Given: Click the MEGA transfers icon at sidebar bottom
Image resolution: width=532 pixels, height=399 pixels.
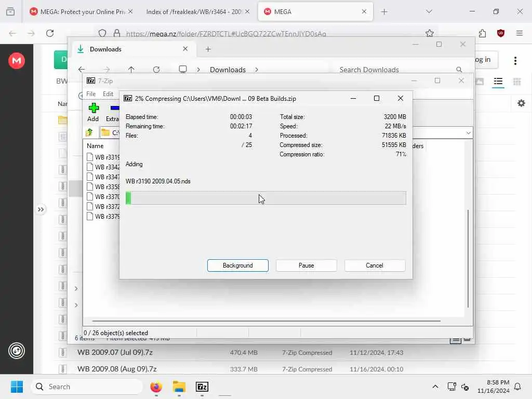Looking at the screenshot, I should [17, 351].
